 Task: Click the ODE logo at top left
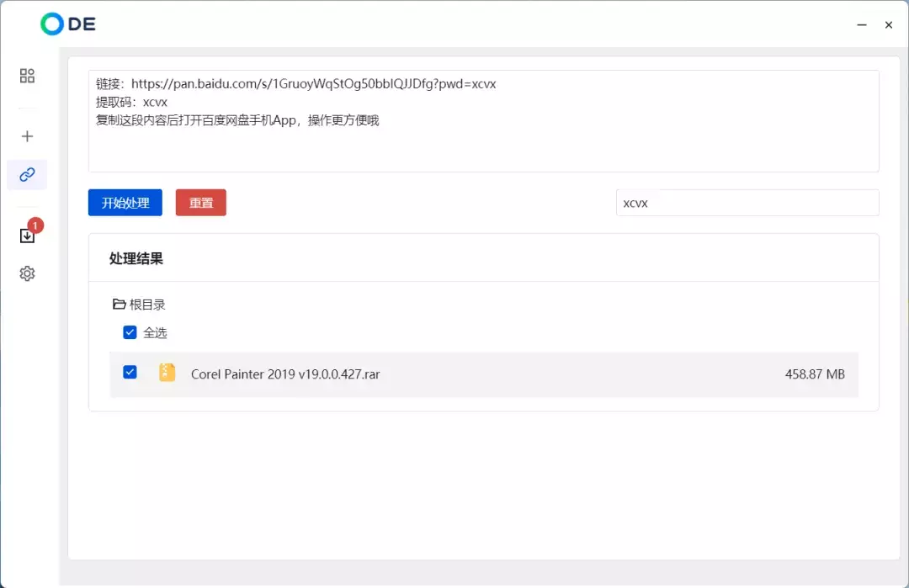click(x=68, y=24)
